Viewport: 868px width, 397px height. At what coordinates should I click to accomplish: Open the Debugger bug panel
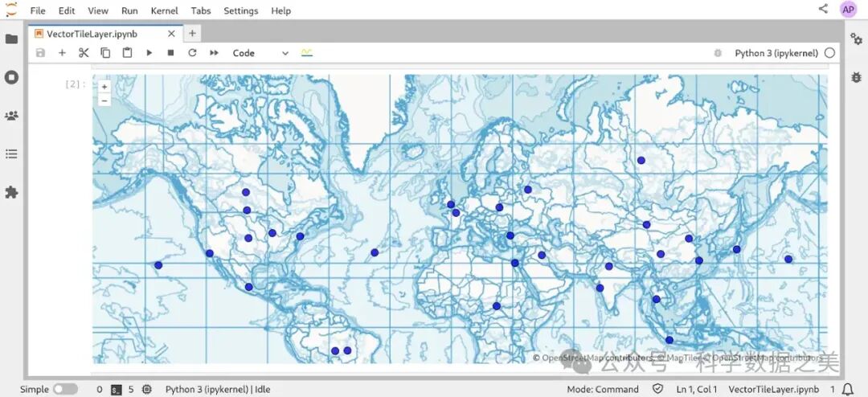[856, 77]
